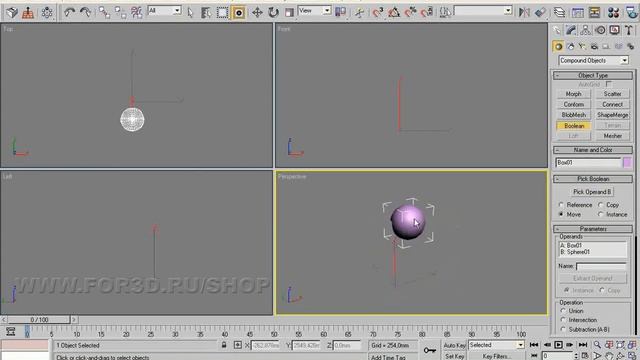
Task: Open the All selection filter dropdown
Action: tap(164, 11)
